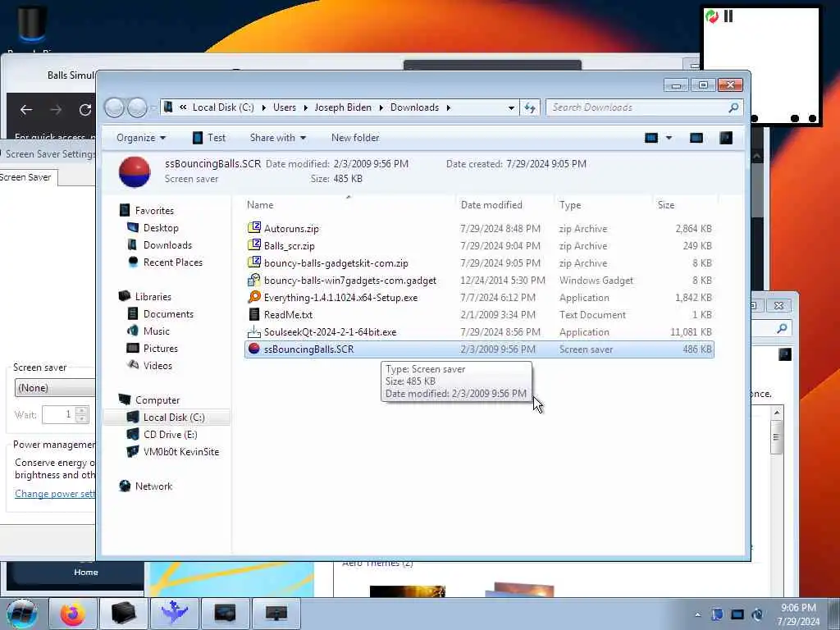Show hidden tray icons arrow

point(697,614)
